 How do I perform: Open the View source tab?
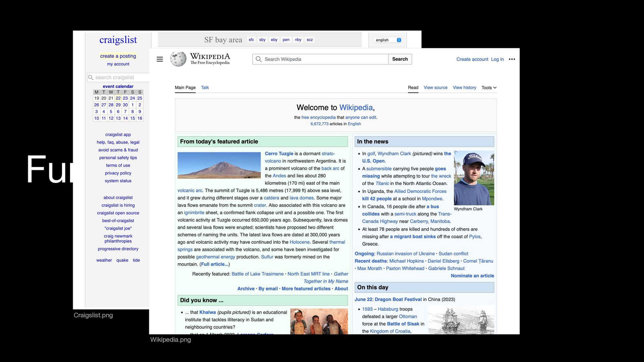[x=436, y=87]
